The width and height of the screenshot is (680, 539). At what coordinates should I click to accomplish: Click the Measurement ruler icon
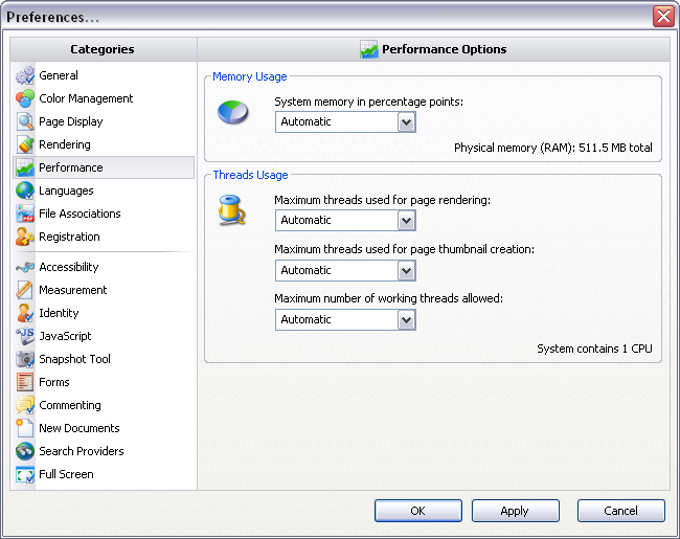click(x=25, y=290)
